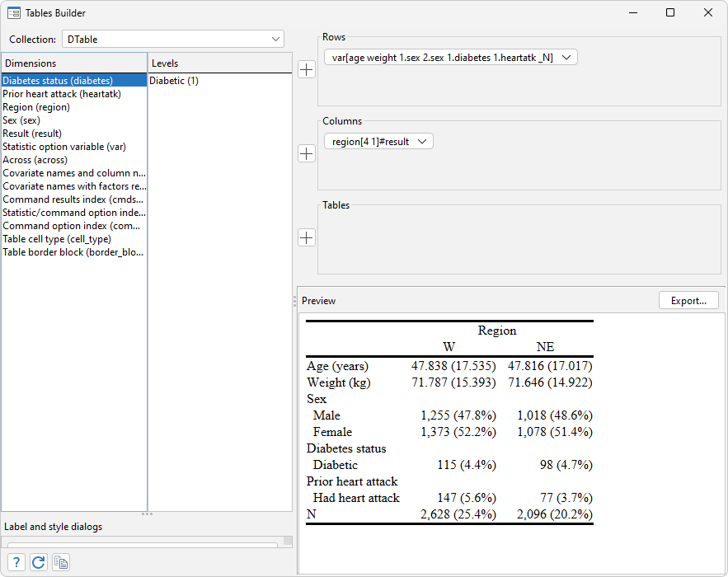Maximize the Tables Builder window

[669, 12]
